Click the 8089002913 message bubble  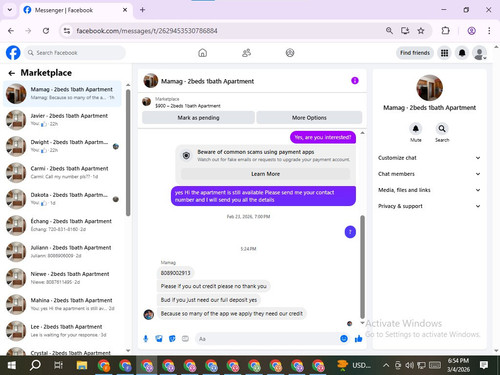(x=175, y=273)
